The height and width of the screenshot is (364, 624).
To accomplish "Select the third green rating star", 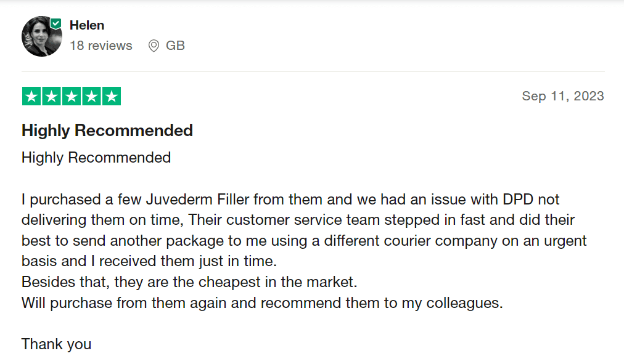I will tap(71, 97).
